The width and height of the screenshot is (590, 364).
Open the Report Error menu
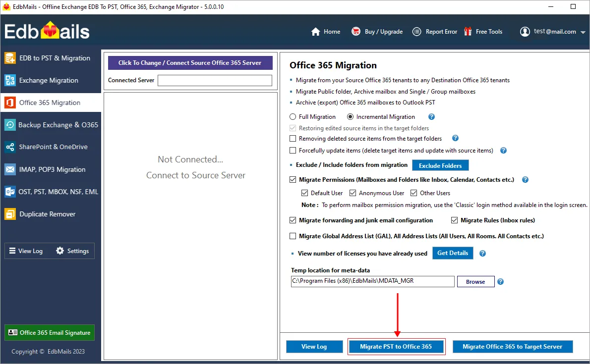pyautogui.click(x=441, y=31)
